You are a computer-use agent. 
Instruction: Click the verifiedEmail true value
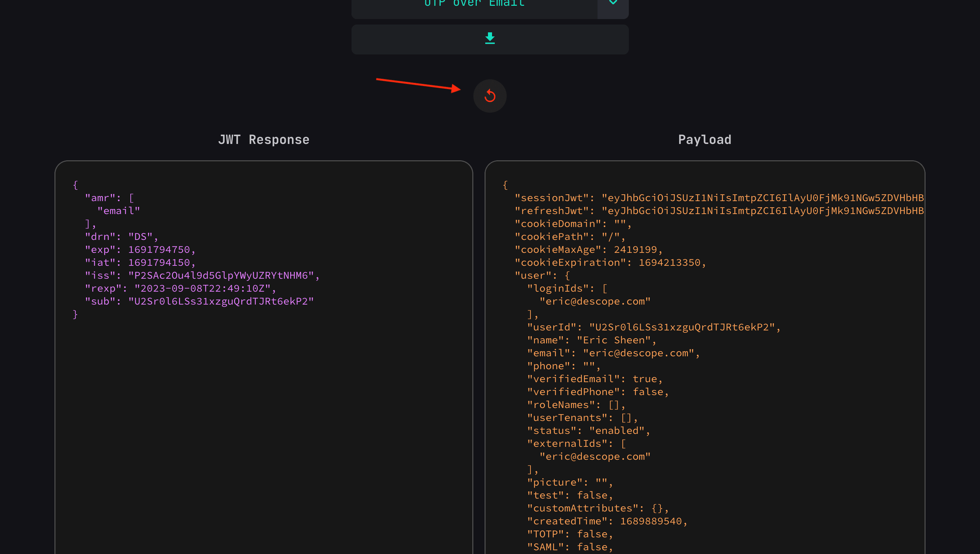644,379
